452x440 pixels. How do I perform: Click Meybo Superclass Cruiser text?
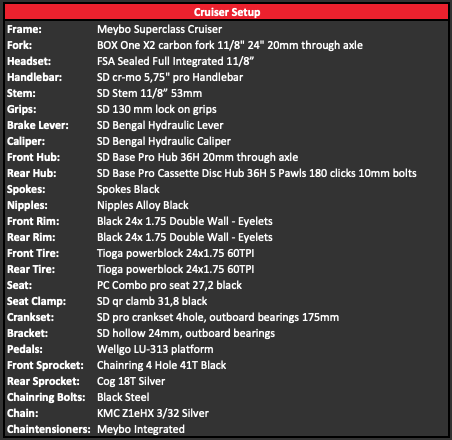coord(159,29)
